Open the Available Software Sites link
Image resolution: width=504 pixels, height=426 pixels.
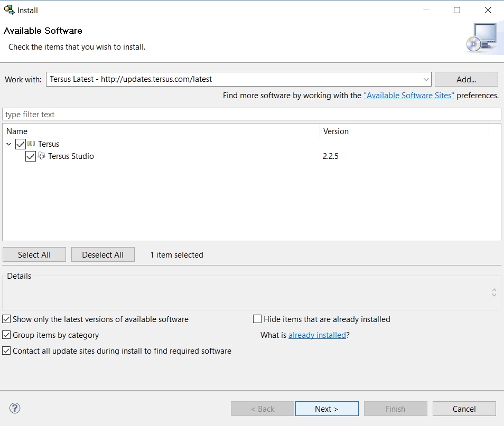408,96
